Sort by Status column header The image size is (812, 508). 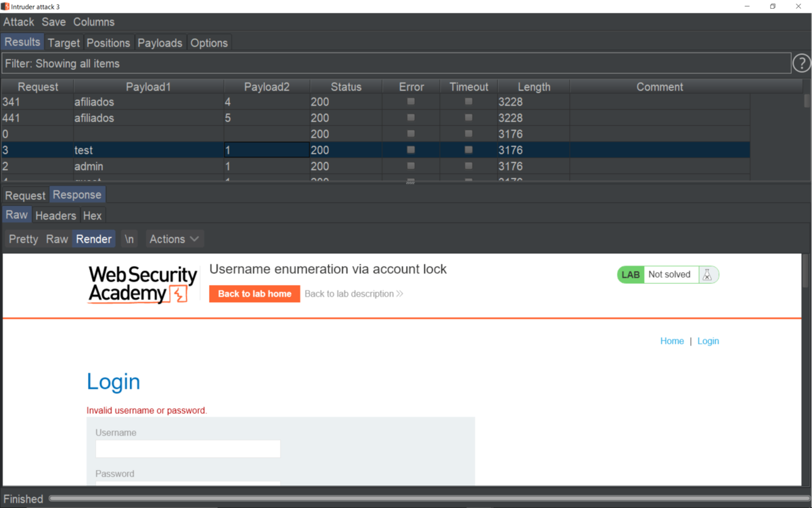[346, 87]
